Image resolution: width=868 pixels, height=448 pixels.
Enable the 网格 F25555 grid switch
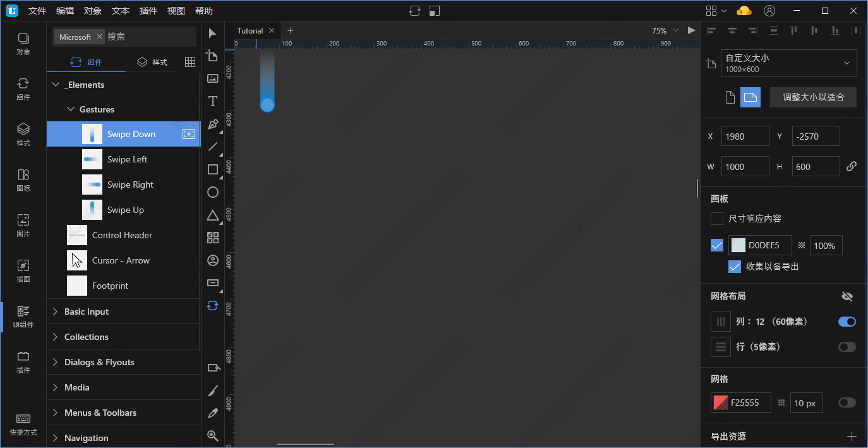[x=847, y=403]
